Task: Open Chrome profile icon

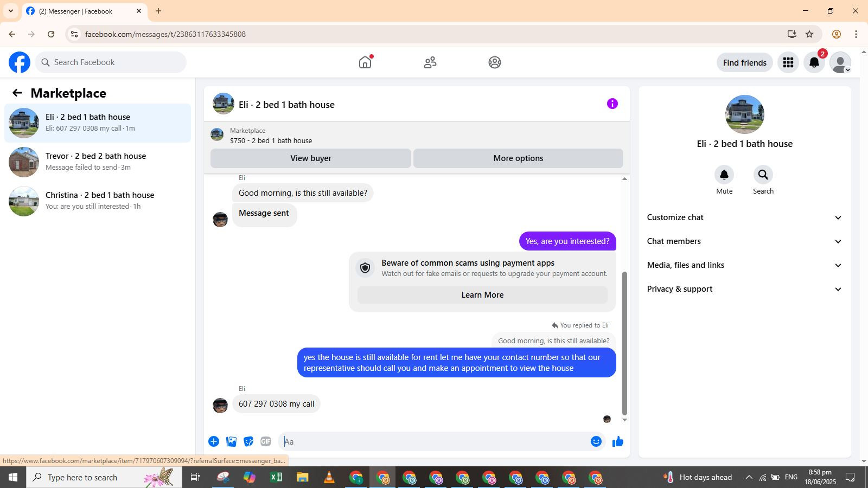Action: point(837,34)
